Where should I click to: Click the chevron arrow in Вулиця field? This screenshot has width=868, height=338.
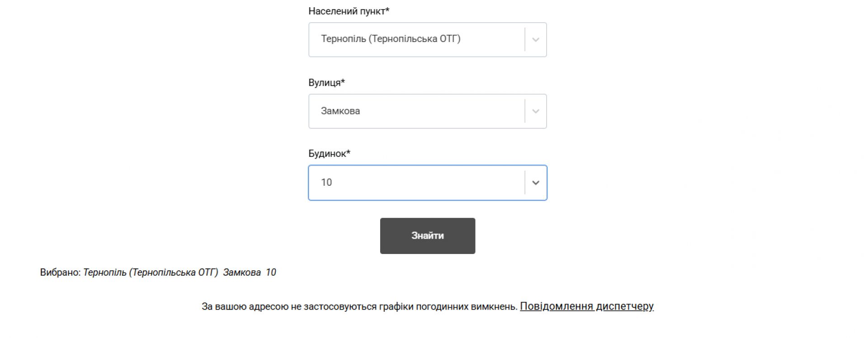(x=536, y=111)
